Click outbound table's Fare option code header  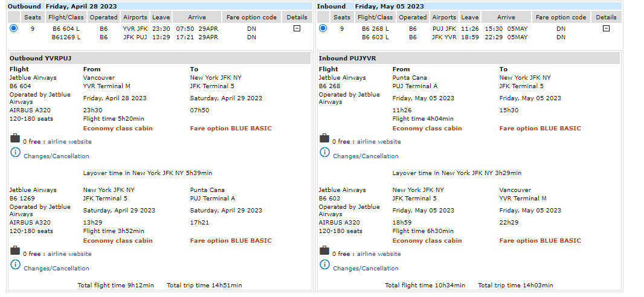[x=251, y=18]
